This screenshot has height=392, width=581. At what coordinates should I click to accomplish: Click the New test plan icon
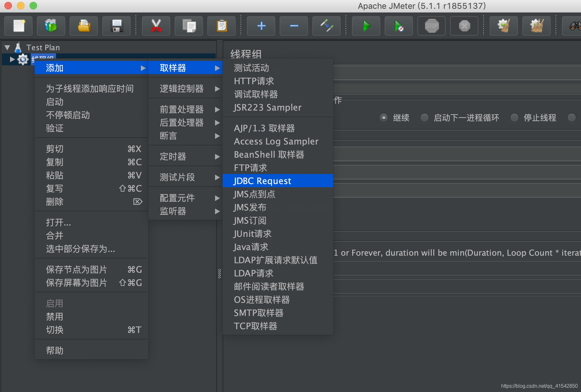[19, 26]
